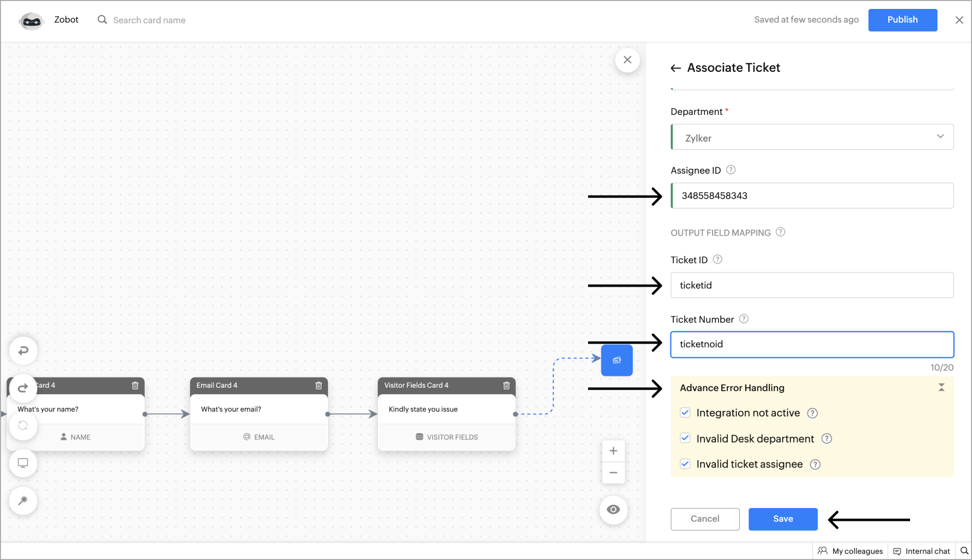Save the Associate Ticket settings
The width and height of the screenshot is (972, 560).
[x=782, y=519]
